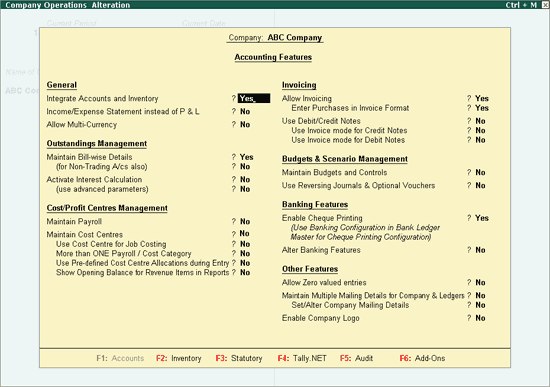Toggle Maintain Budgets and Controls value
Screen dimensions: 550x387
[481, 173]
